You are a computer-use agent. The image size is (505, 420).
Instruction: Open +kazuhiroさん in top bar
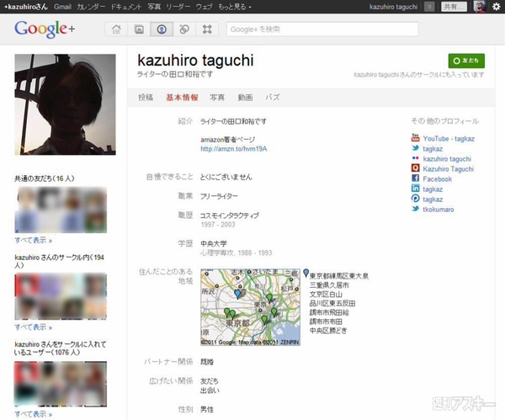pos(26,7)
